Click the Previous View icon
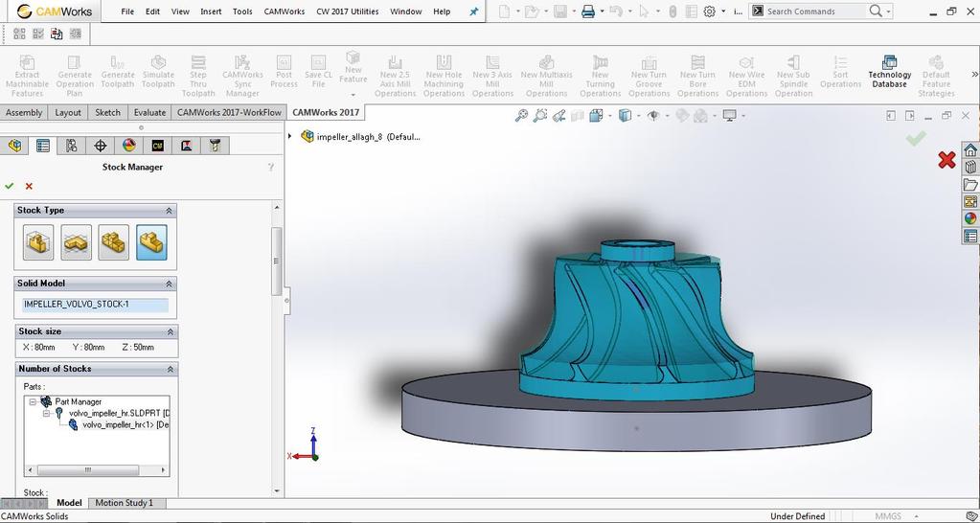Image resolution: width=980 pixels, height=523 pixels. click(x=559, y=116)
